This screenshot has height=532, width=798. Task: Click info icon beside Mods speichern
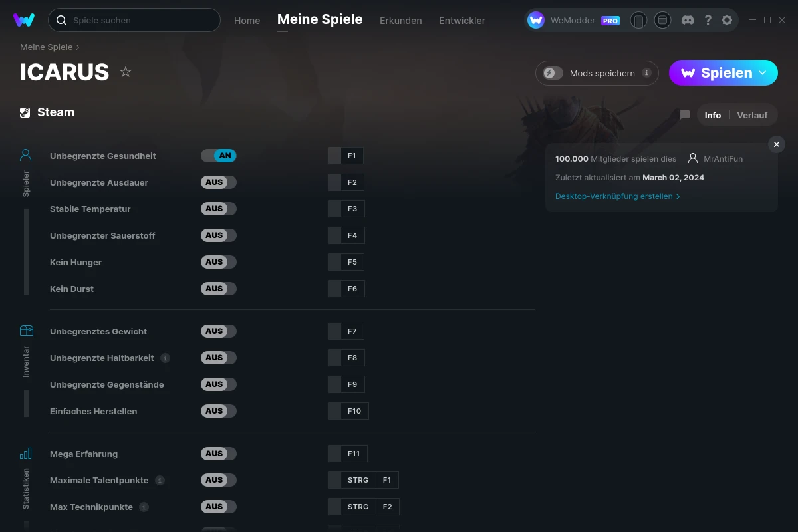point(646,73)
